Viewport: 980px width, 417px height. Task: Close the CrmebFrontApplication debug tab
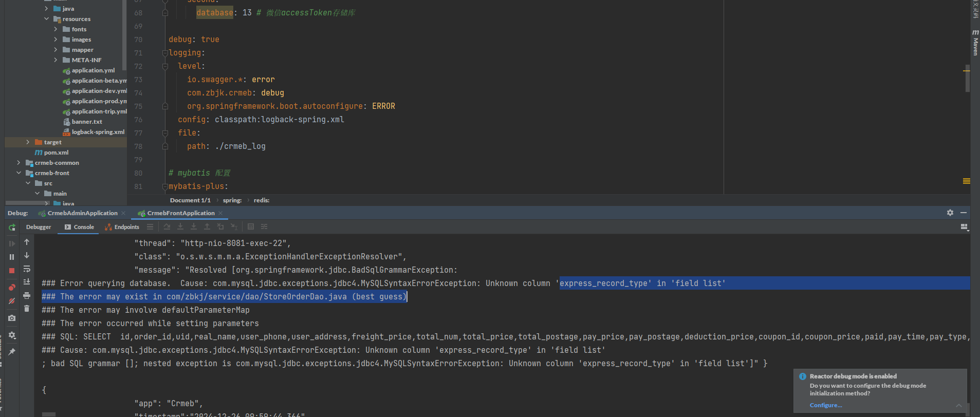(x=220, y=213)
